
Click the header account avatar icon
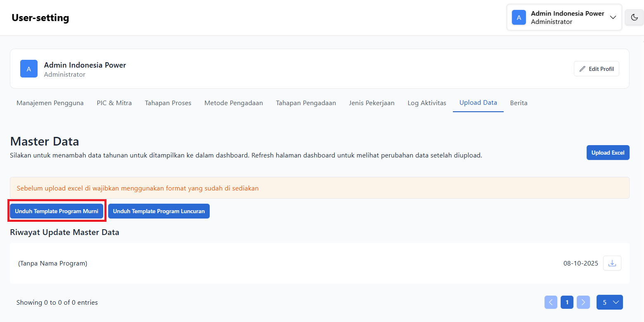[519, 17]
